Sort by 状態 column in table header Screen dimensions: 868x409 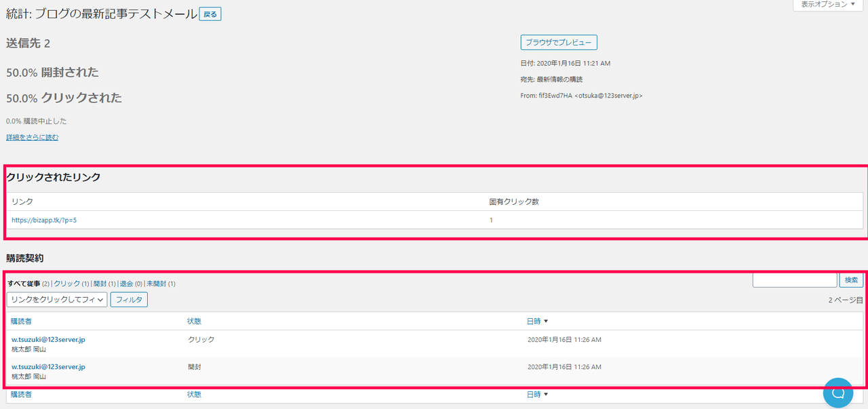pos(194,321)
